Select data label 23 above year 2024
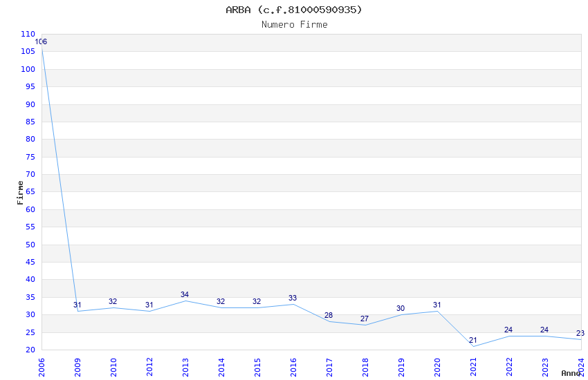 pos(580,333)
